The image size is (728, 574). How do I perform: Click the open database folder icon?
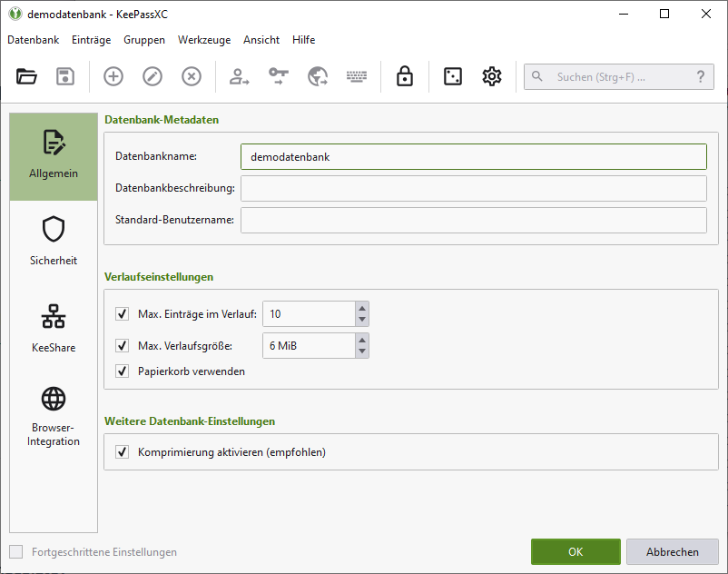[27, 76]
